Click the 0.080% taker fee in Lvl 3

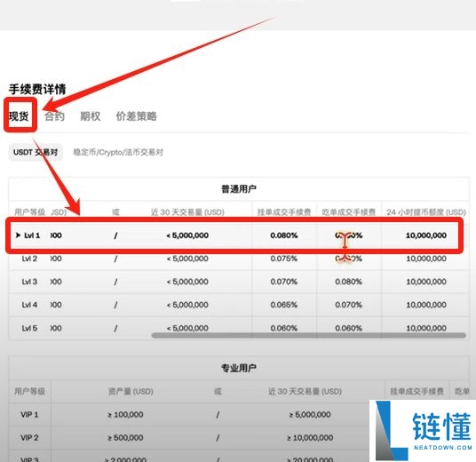click(348, 282)
